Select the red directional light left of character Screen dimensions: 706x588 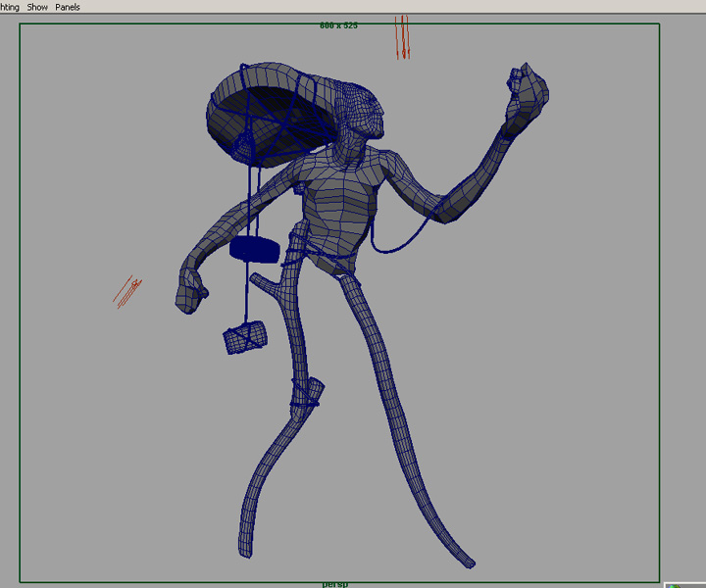click(x=127, y=292)
